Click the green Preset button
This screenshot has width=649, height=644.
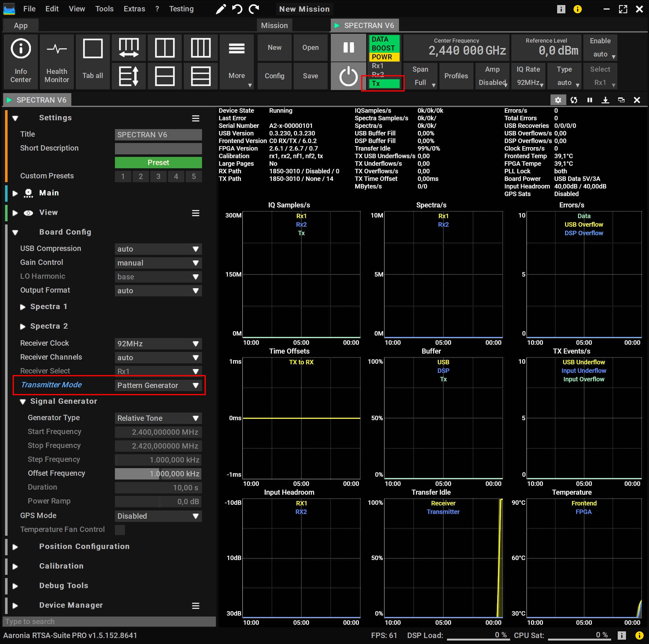click(158, 163)
